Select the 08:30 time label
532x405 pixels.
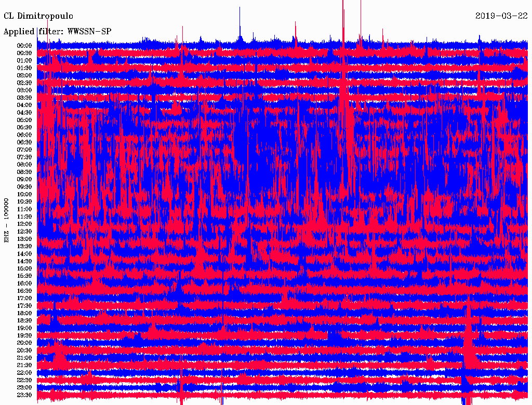click(24, 172)
